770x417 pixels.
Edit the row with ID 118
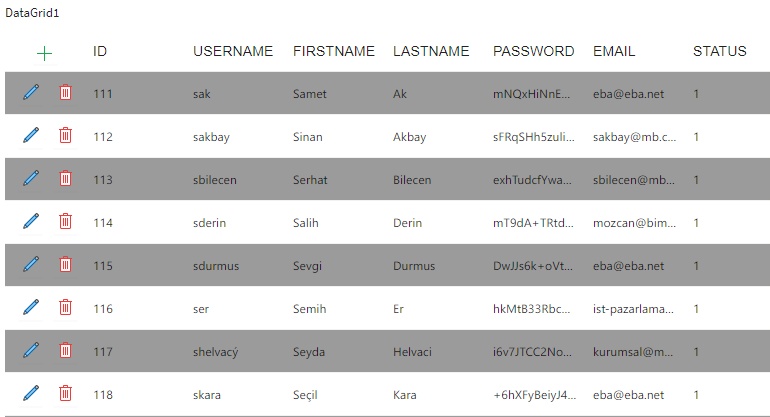[x=31, y=394]
